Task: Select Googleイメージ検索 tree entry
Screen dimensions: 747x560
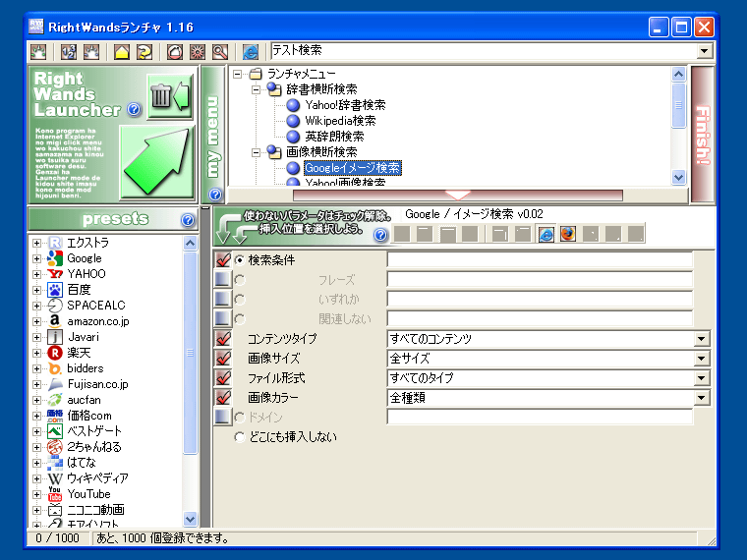Action: (353, 168)
